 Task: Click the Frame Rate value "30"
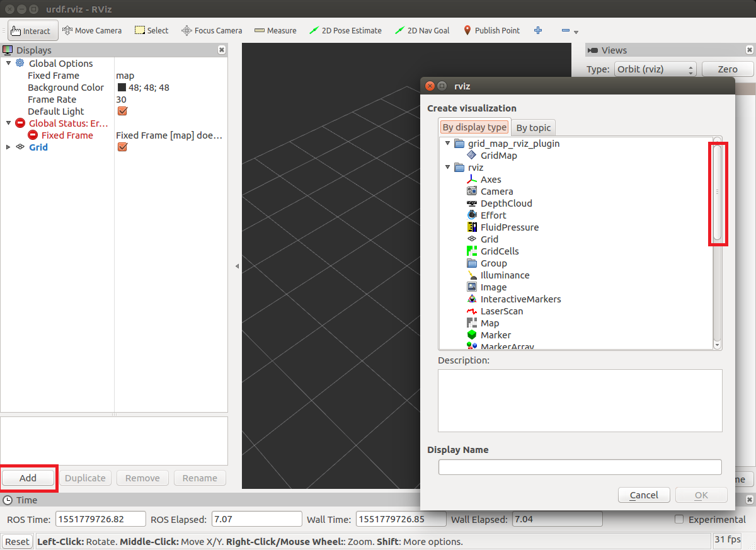click(121, 100)
